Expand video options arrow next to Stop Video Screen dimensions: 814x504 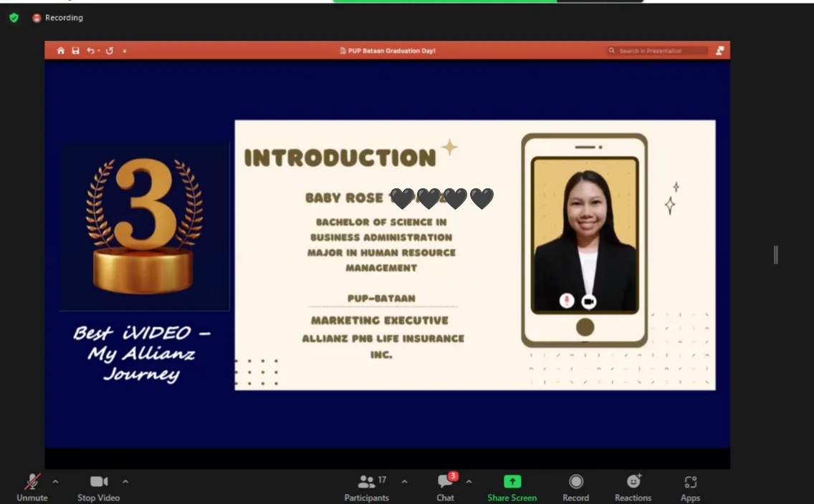point(125,482)
